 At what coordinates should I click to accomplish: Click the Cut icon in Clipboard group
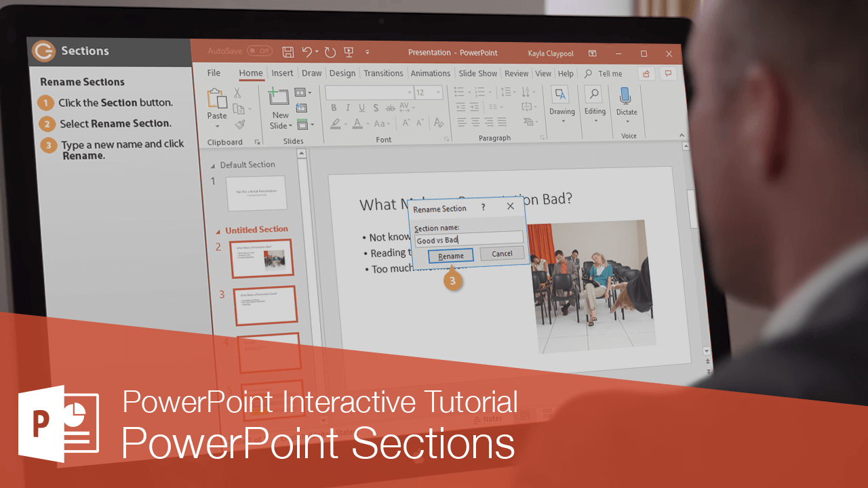(237, 93)
